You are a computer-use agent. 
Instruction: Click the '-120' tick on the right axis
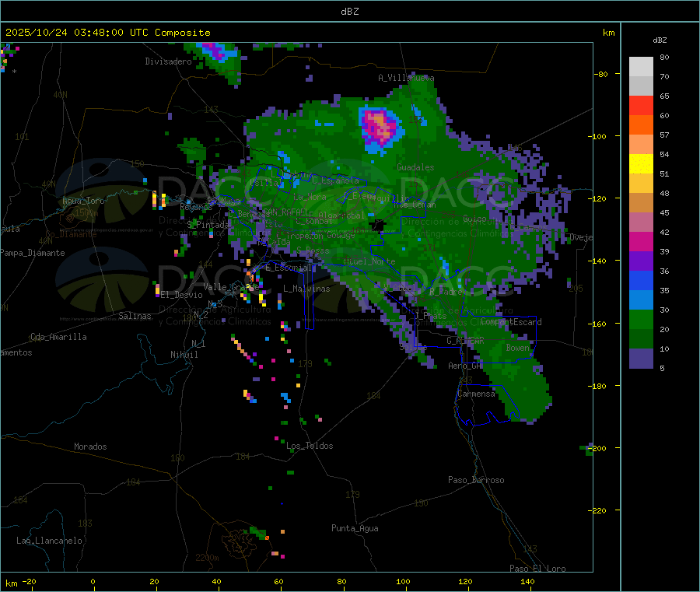[x=598, y=198]
